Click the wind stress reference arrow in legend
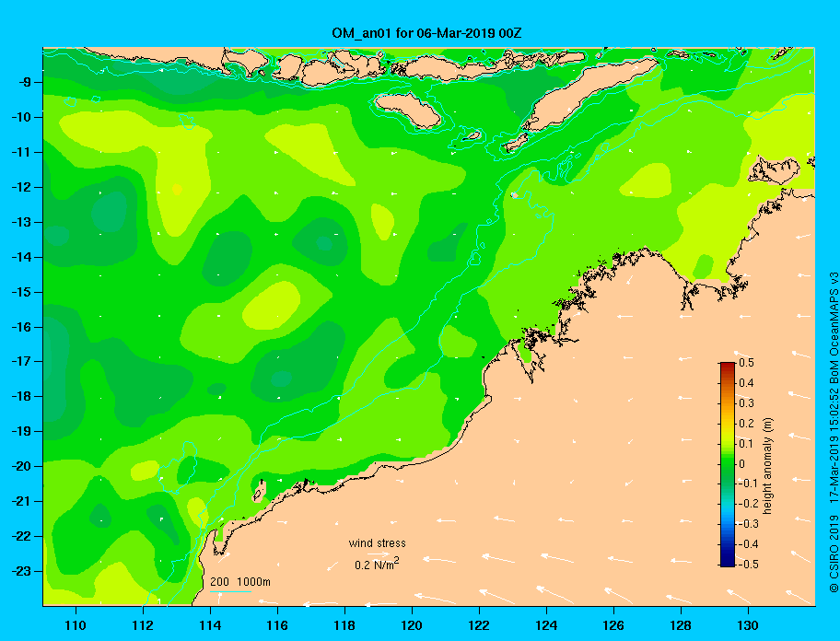840x641 pixels. point(379,554)
